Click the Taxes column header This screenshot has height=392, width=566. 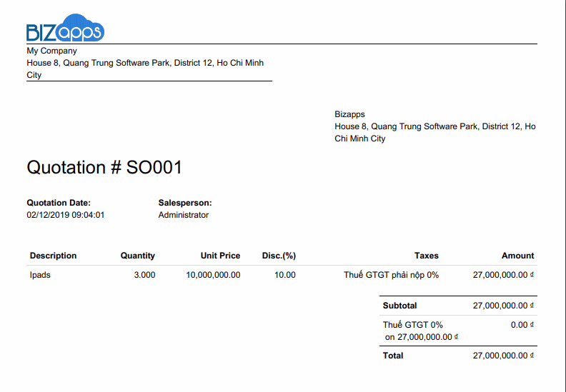(426, 256)
